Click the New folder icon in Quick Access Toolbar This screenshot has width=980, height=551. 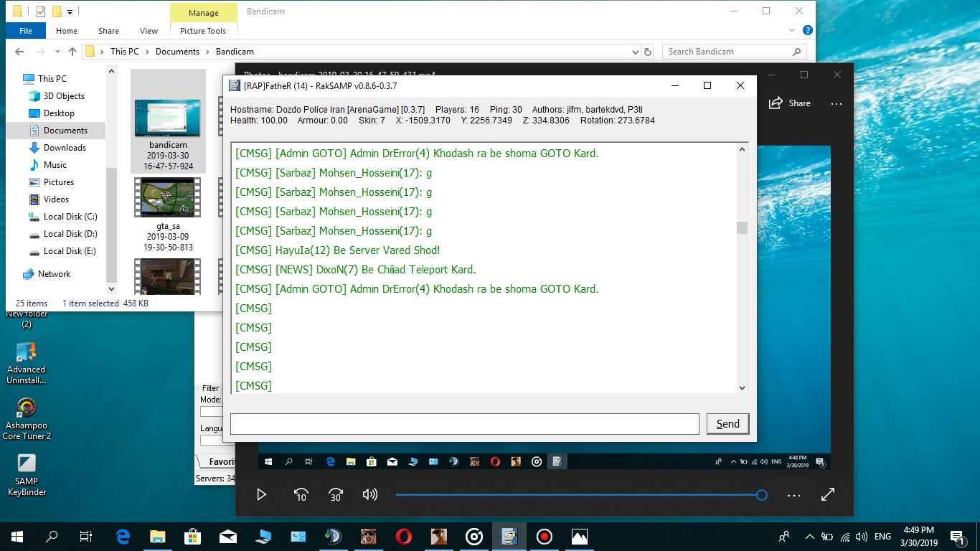pyautogui.click(x=57, y=11)
